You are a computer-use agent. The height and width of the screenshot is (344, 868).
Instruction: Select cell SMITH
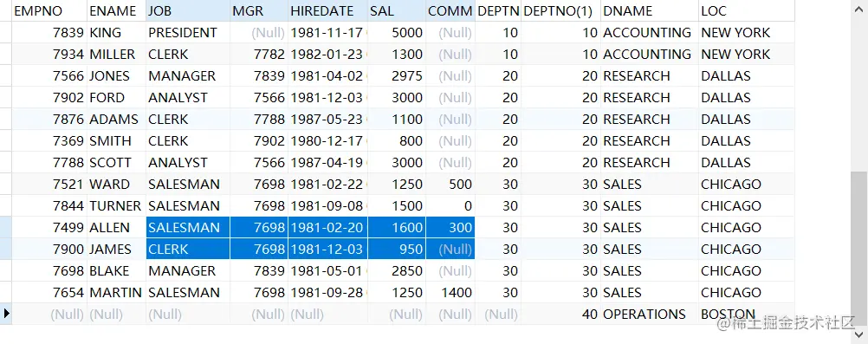[x=116, y=140]
